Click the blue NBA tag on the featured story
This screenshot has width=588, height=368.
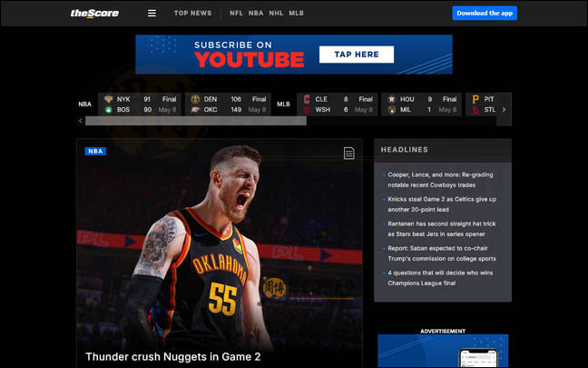click(x=95, y=152)
